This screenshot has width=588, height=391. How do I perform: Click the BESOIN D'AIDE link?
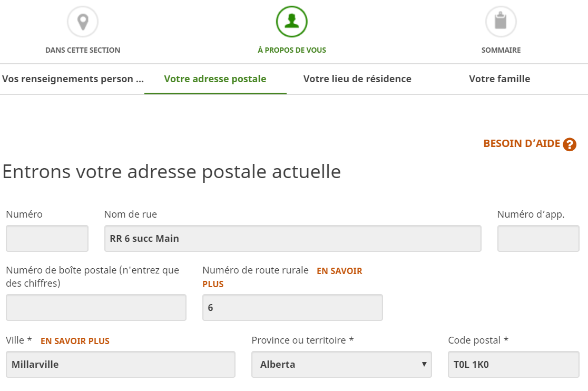click(x=522, y=143)
